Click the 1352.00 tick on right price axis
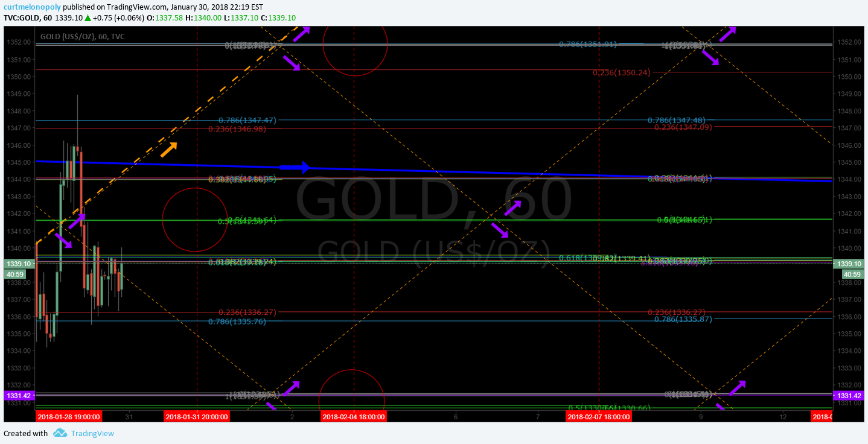Viewport: 868px width, 444px height. pyautogui.click(x=847, y=42)
